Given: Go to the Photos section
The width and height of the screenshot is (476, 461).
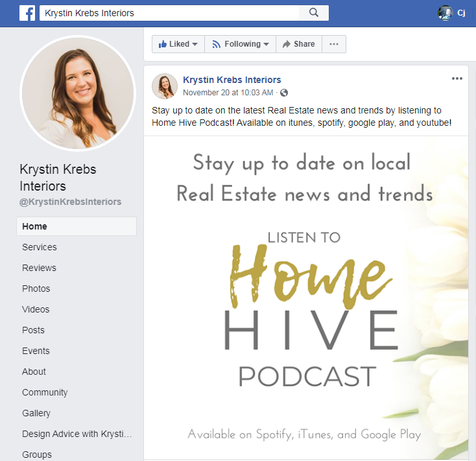Looking at the screenshot, I should (x=36, y=289).
